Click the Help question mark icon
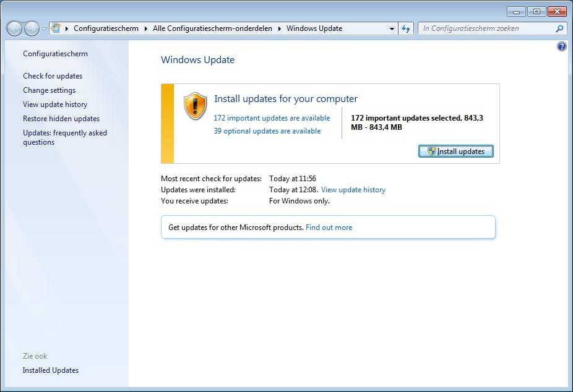 (x=561, y=46)
